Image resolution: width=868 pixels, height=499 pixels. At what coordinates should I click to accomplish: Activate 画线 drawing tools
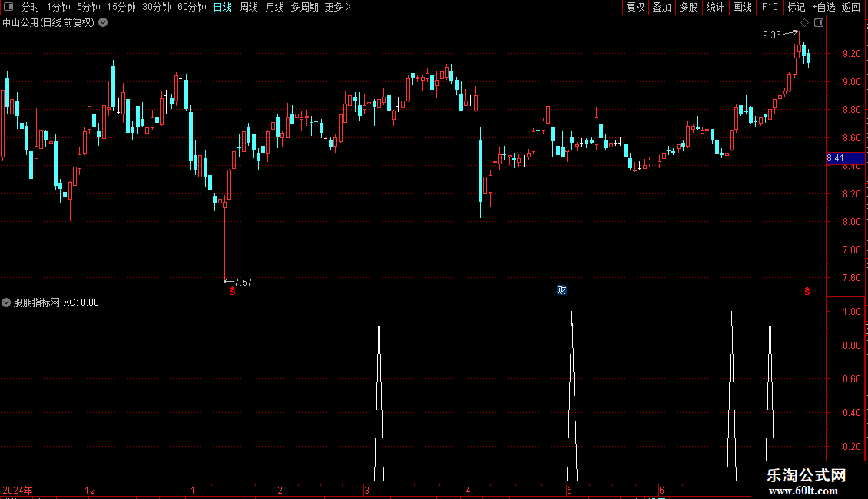coord(742,7)
